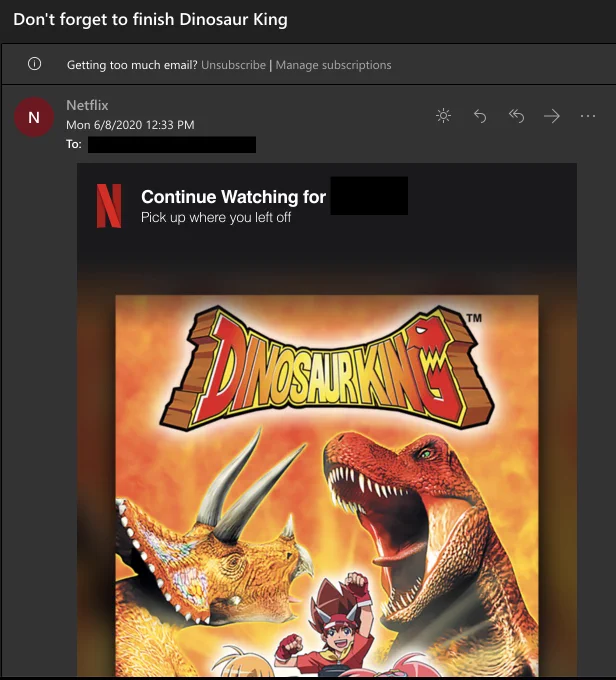Image resolution: width=616 pixels, height=680 pixels.
Task: Click the info icon in subscription banner
Action: 34,64
